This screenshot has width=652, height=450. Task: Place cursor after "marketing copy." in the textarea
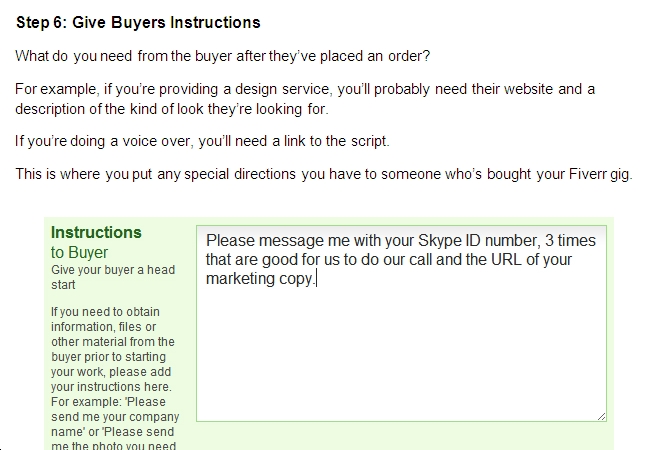coord(317,279)
